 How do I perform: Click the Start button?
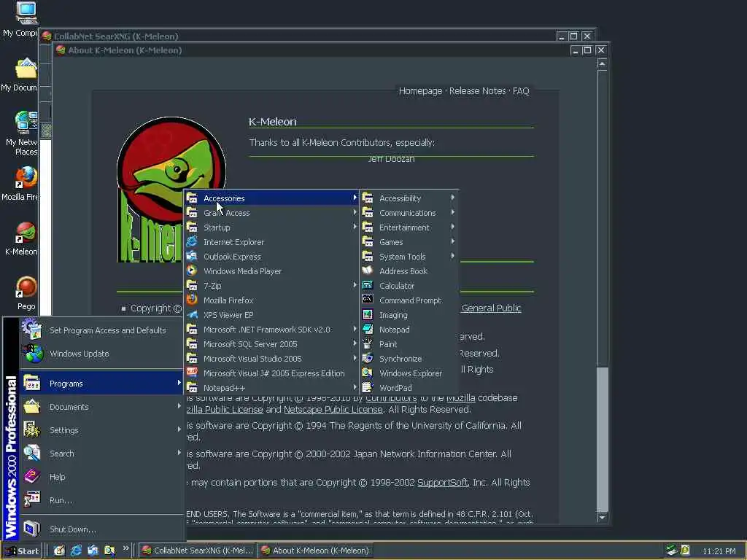[22, 551]
